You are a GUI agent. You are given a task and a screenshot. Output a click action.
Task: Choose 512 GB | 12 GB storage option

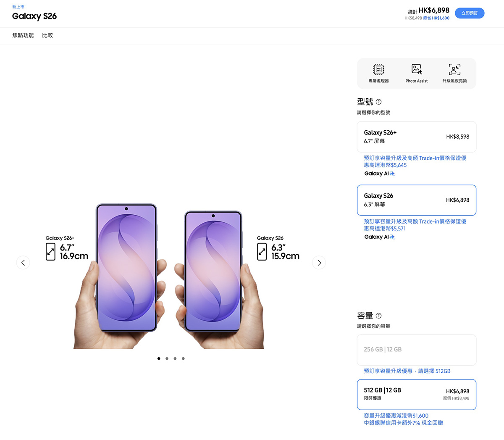pyautogui.click(x=417, y=394)
